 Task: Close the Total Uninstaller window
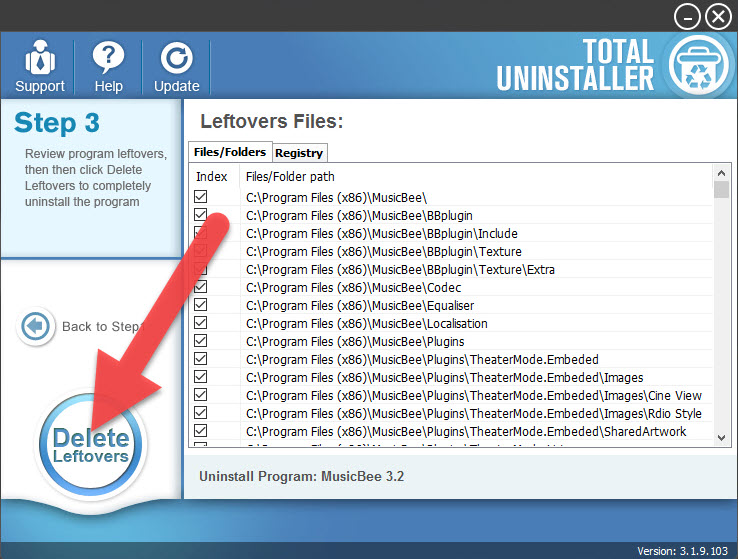[718, 17]
